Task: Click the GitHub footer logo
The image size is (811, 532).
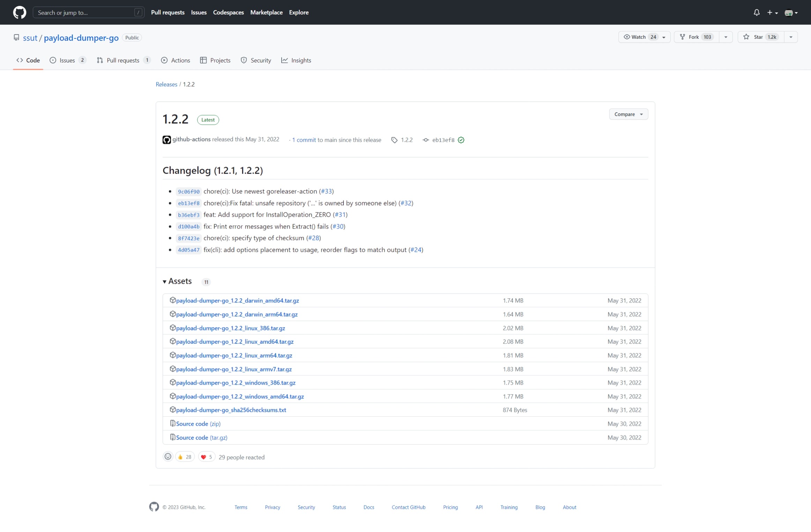Action: 154,507
